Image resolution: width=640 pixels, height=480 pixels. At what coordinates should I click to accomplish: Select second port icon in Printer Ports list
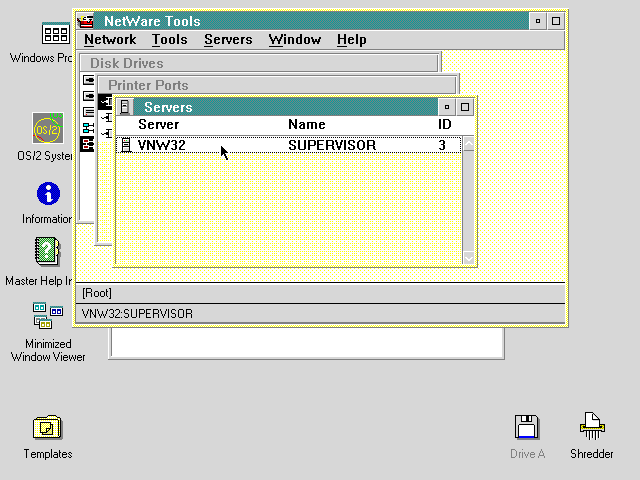[107, 118]
